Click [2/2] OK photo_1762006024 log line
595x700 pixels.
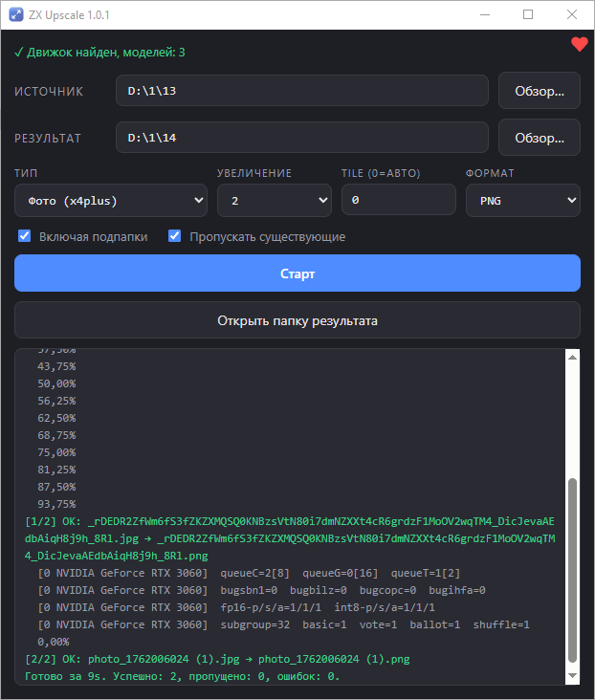coord(217,659)
